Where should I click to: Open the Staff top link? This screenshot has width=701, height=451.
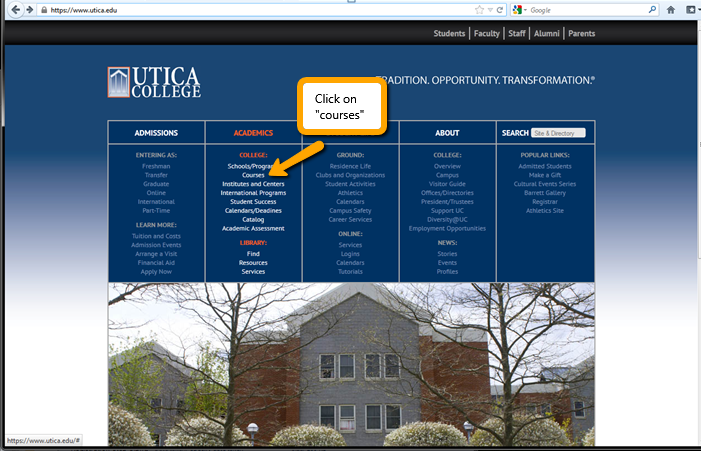[517, 34]
